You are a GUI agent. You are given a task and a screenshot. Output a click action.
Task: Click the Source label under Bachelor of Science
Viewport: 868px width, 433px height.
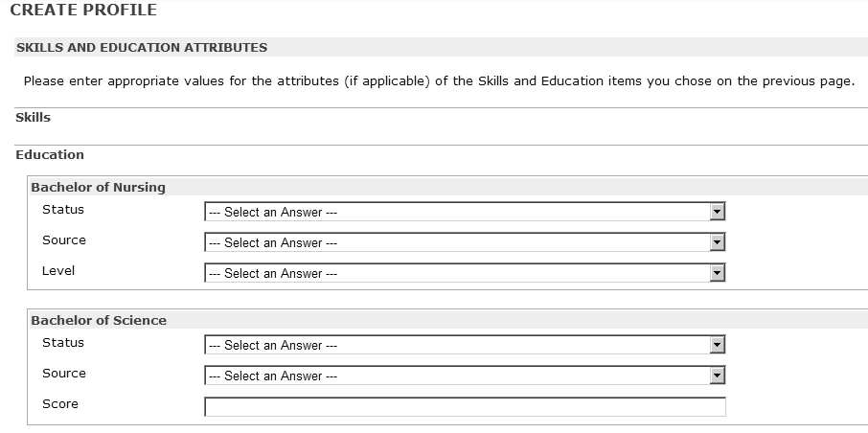tap(64, 374)
